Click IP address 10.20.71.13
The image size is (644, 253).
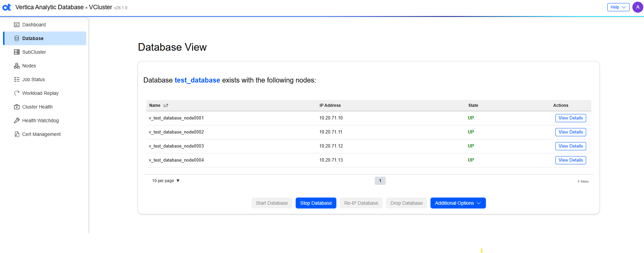pos(331,160)
